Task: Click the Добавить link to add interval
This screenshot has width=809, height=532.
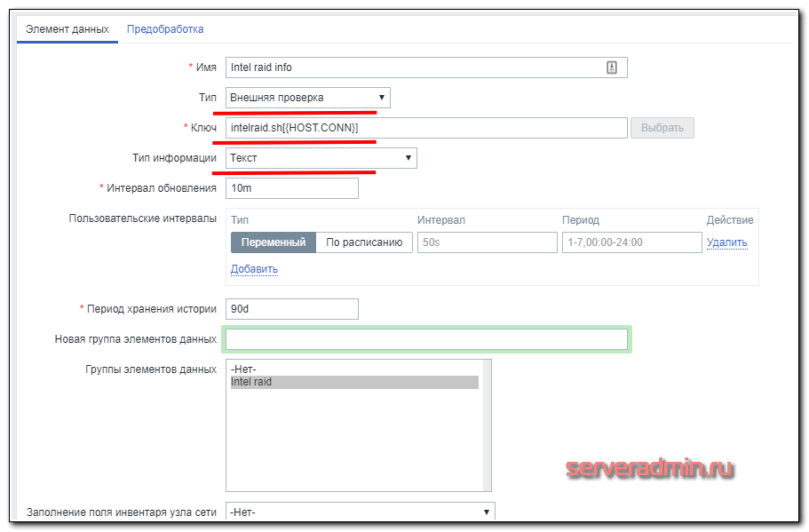Action: [254, 269]
